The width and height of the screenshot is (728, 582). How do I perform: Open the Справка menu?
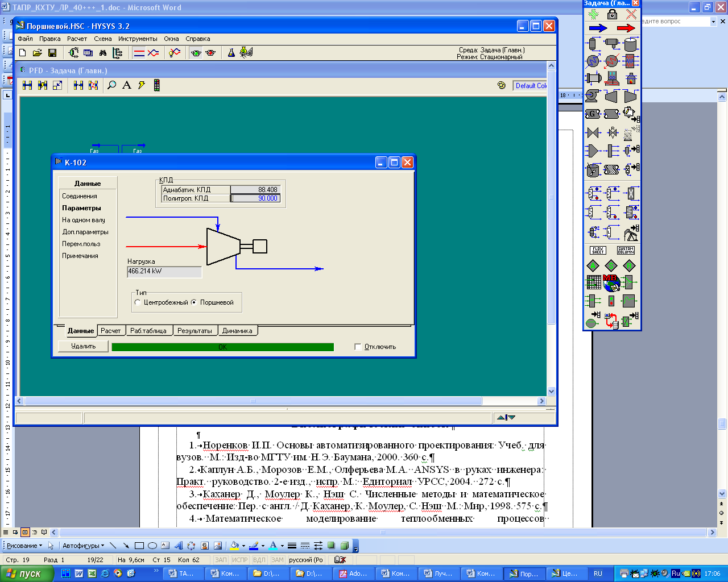coord(197,39)
